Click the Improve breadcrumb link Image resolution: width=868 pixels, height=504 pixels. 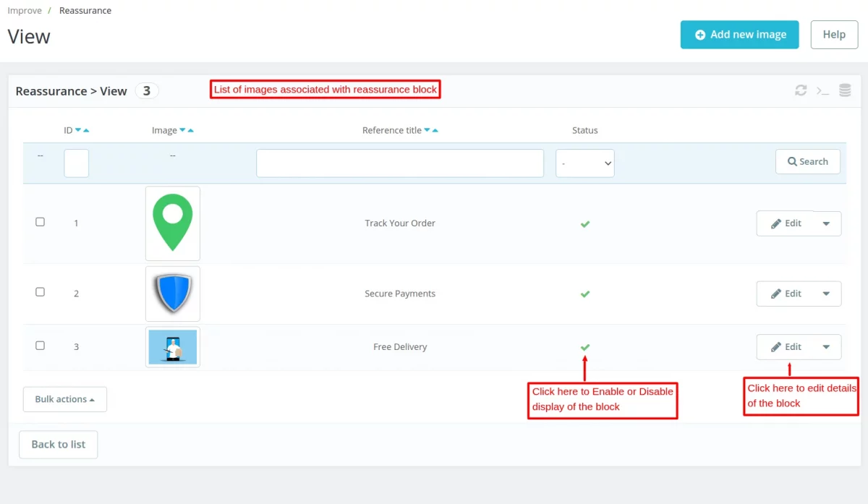click(25, 11)
